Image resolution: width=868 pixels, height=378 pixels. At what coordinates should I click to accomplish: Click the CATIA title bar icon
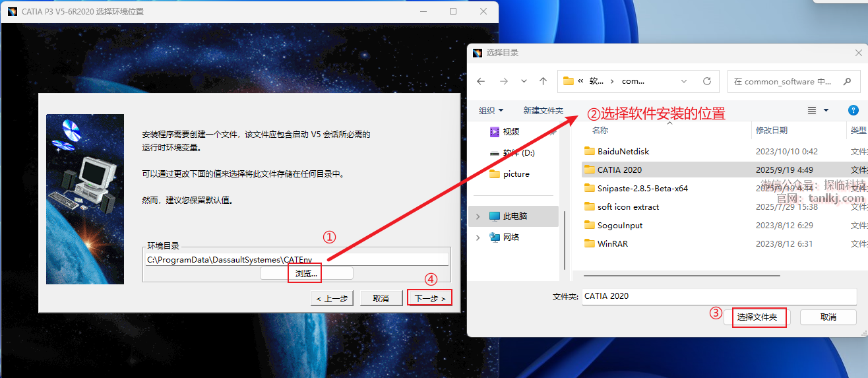click(12, 11)
